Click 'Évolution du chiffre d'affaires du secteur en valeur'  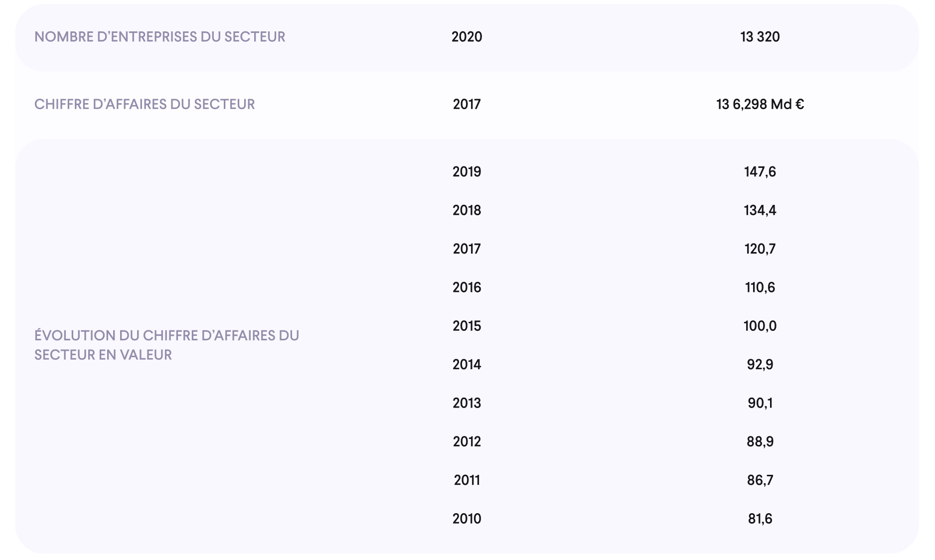pyautogui.click(x=166, y=345)
